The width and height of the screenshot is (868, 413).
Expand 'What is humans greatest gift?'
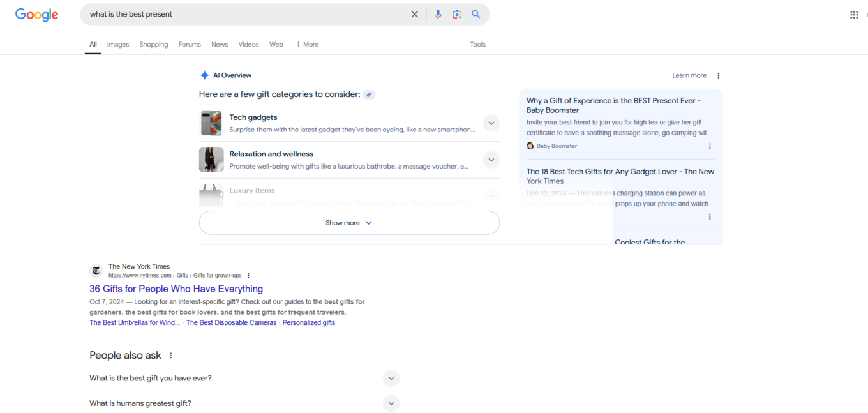pyautogui.click(x=391, y=403)
